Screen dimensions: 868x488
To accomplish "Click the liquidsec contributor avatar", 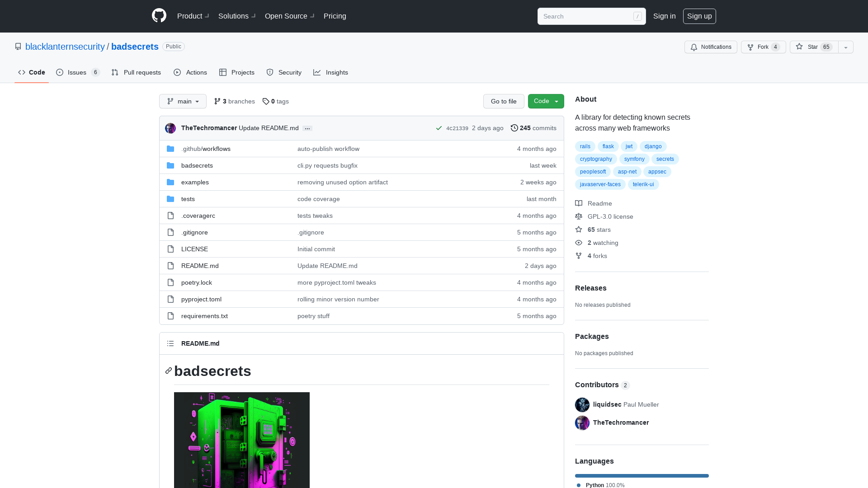I will coord(582,404).
